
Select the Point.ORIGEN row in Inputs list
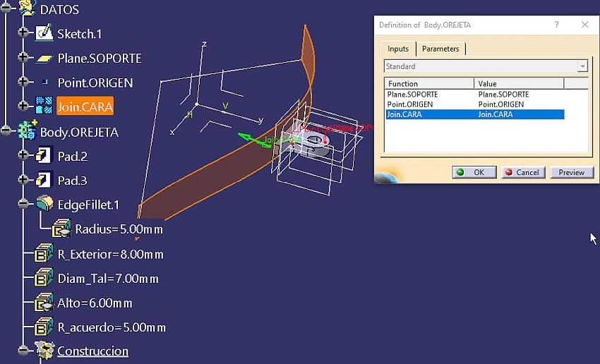[x=474, y=104]
